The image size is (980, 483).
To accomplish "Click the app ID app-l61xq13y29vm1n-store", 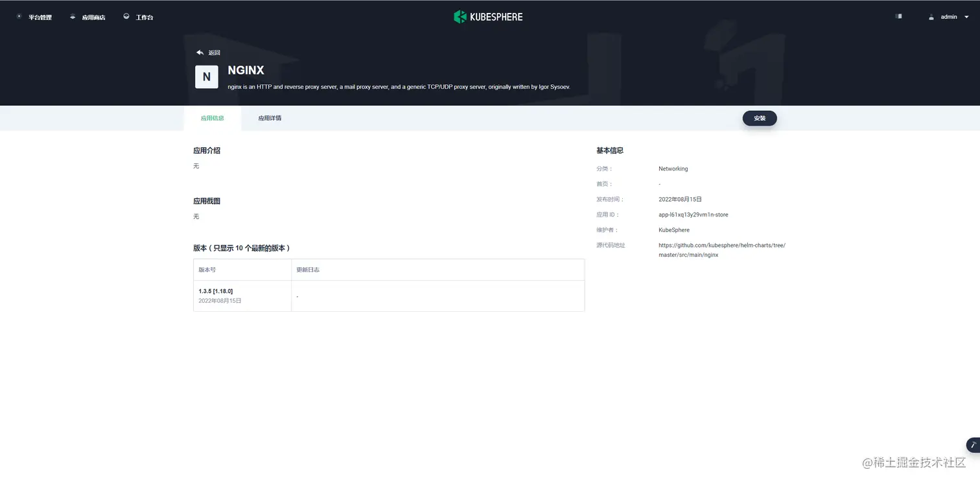I will 694,215.
